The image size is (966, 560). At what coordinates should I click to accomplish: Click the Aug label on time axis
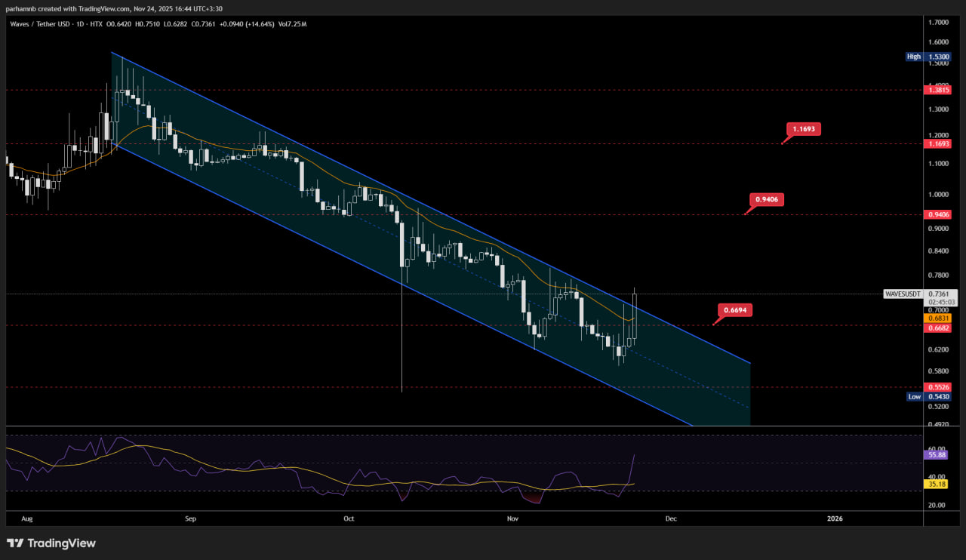click(27, 518)
